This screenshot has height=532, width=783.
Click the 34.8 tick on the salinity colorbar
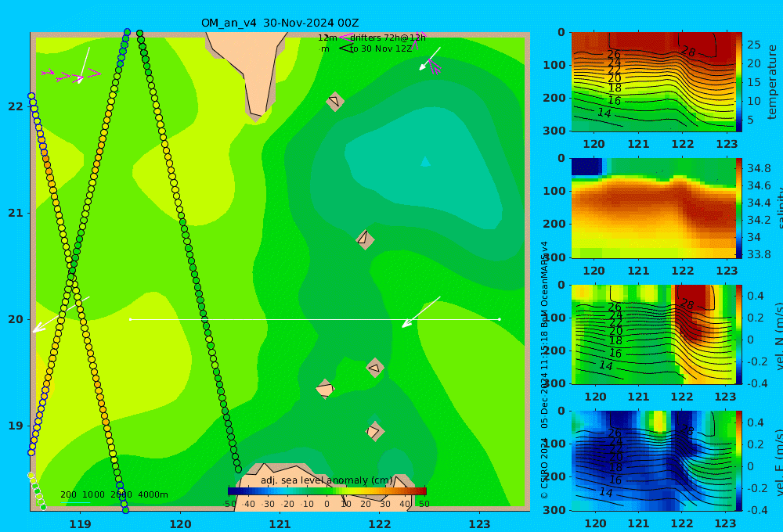[759, 168]
